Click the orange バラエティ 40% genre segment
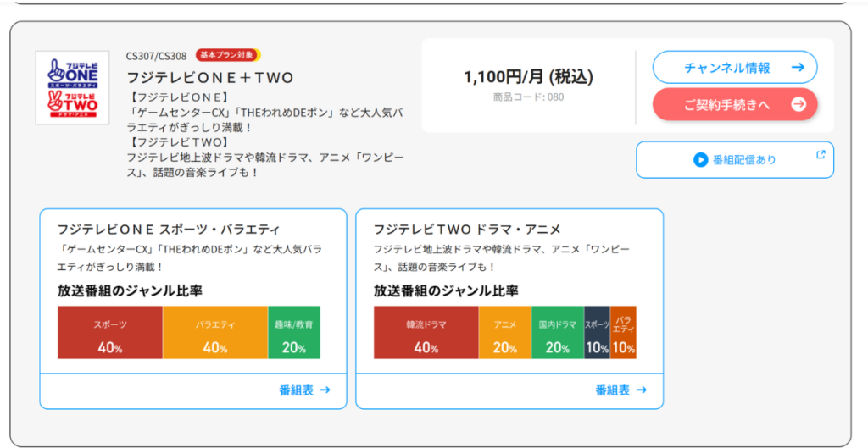 click(x=214, y=333)
